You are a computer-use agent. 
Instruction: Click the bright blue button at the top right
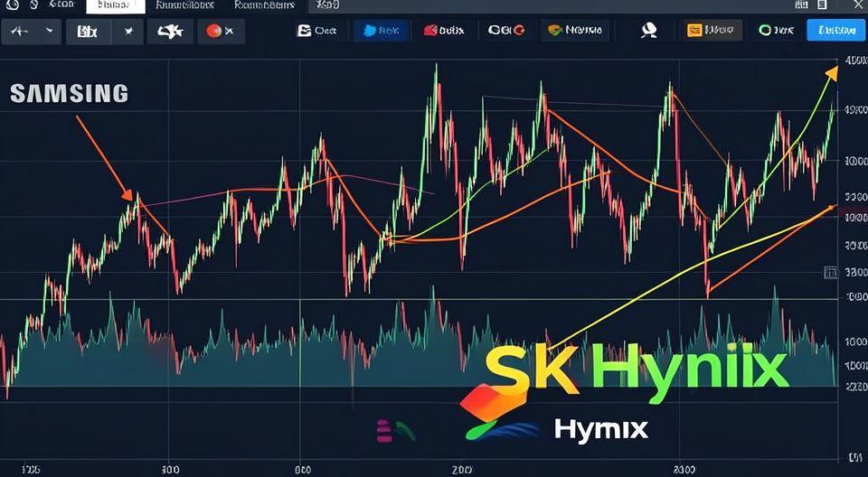[x=835, y=31]
